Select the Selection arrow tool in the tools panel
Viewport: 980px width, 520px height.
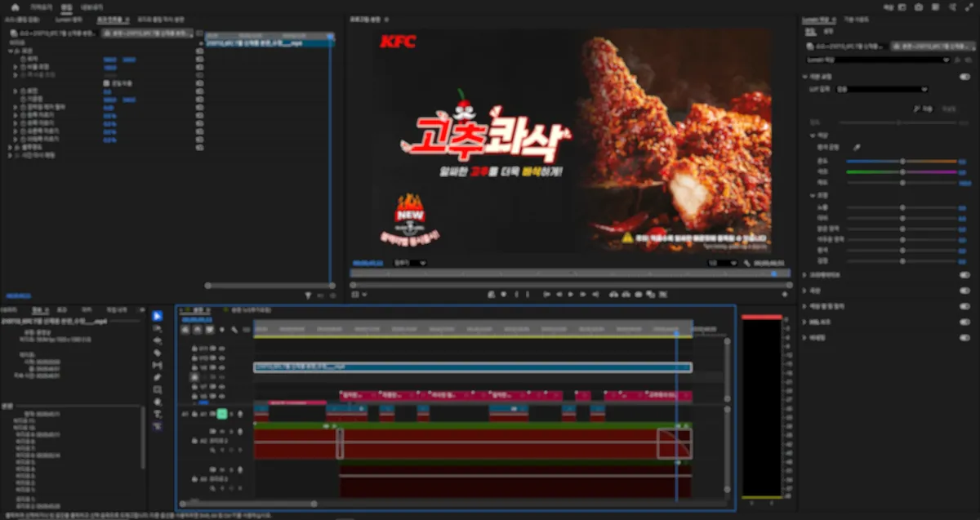[x=158, y=316]
